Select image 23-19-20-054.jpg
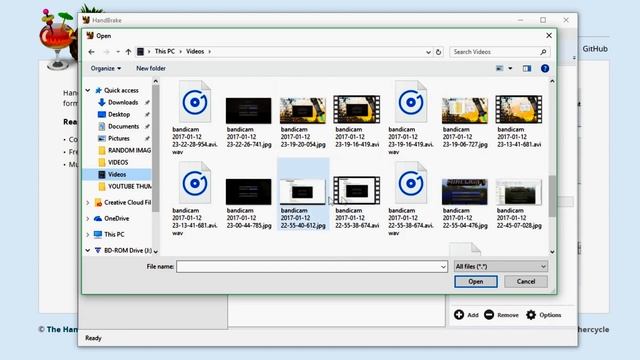This screenshot has height=360, width=640. pyautogui.click(x=303, y=122)
